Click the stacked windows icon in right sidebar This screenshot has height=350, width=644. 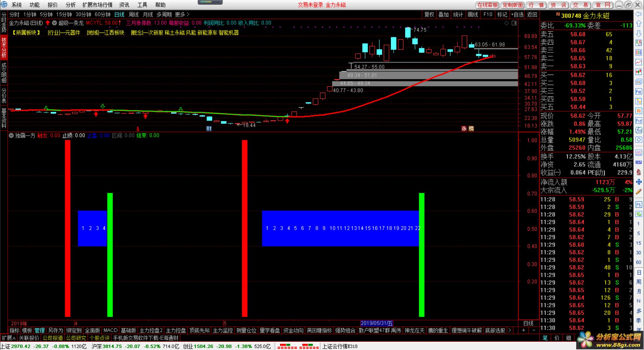click(x=638, y=82)
